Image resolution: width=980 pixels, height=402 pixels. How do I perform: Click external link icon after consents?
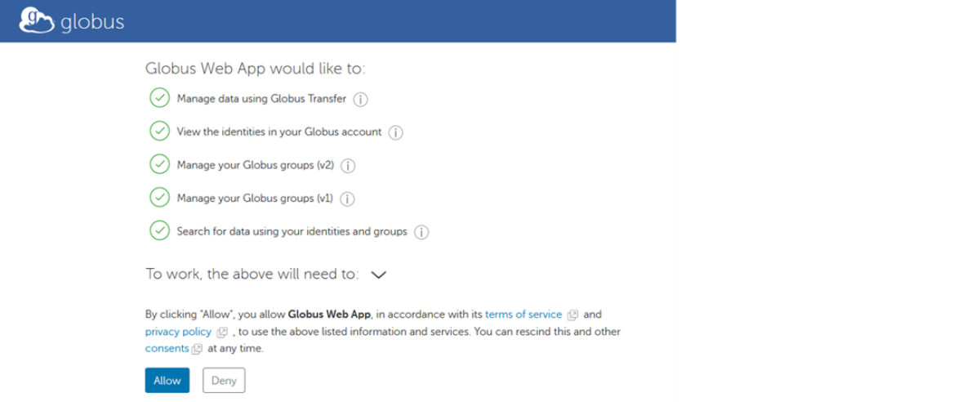[x=197, y=350]
